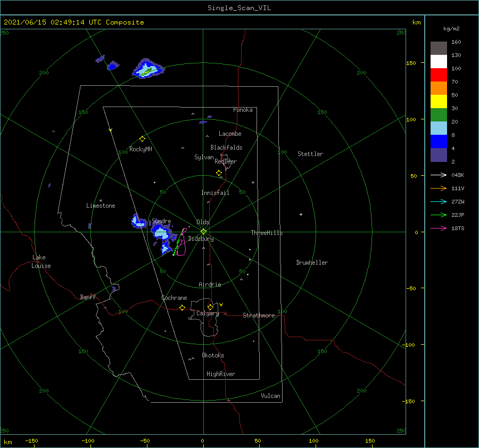Click the yellow diamond marker below RedDeer
This screenshot has width=479, height=448.
coord(219,173)
